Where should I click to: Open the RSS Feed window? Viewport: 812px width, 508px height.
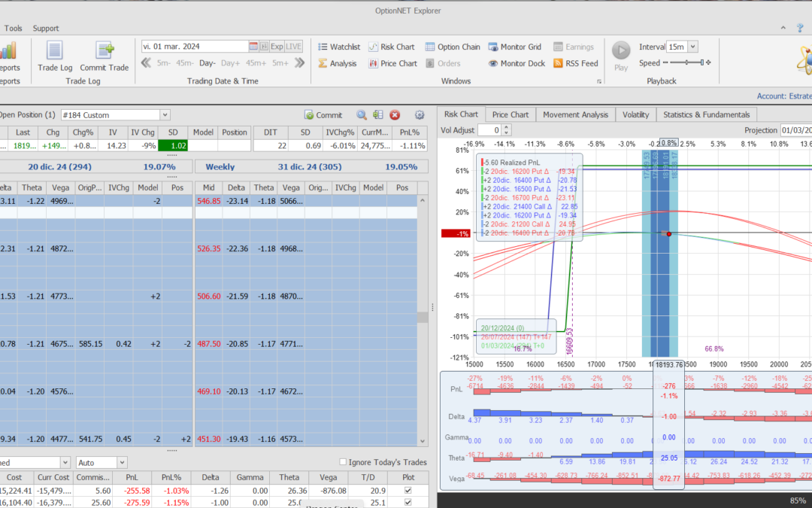pos(576,64)
